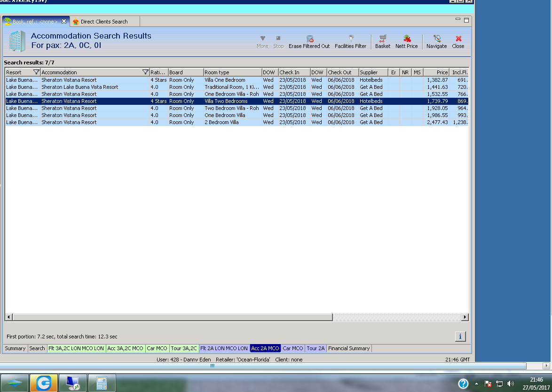Open the Tour 2A tab
This screenshot has height=392, width=552.
tap(316, 348)
